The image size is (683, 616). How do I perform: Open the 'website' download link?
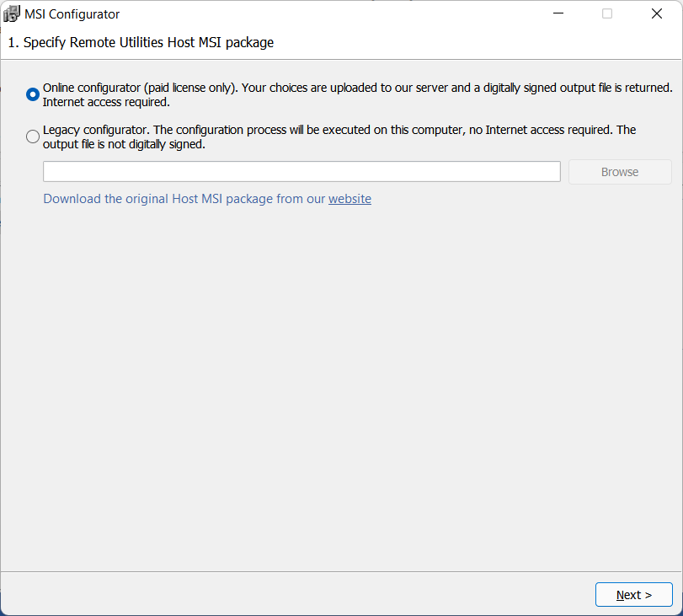click(x=350, y=199)
